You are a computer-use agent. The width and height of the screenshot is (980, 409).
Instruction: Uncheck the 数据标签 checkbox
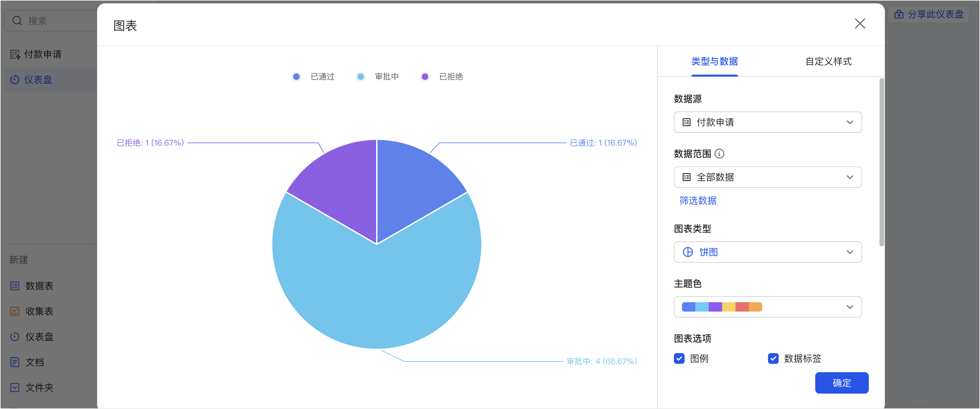click(x=773, y=358)
